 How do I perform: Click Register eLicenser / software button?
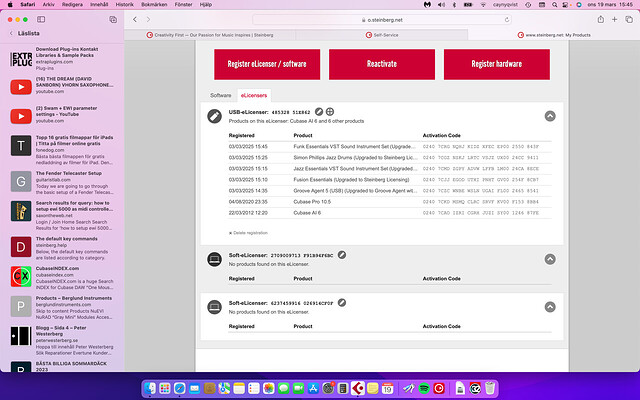click(x=267, y=64)
